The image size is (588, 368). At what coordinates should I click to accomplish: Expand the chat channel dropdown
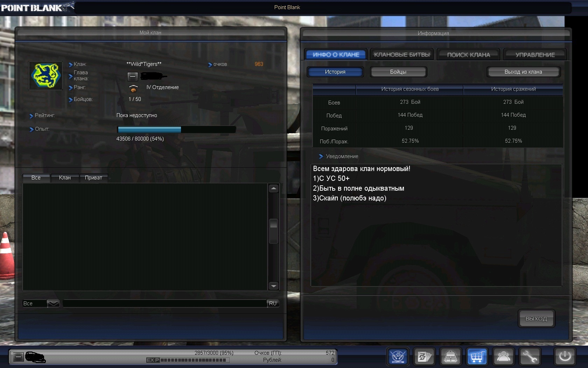tap(53, 304)
